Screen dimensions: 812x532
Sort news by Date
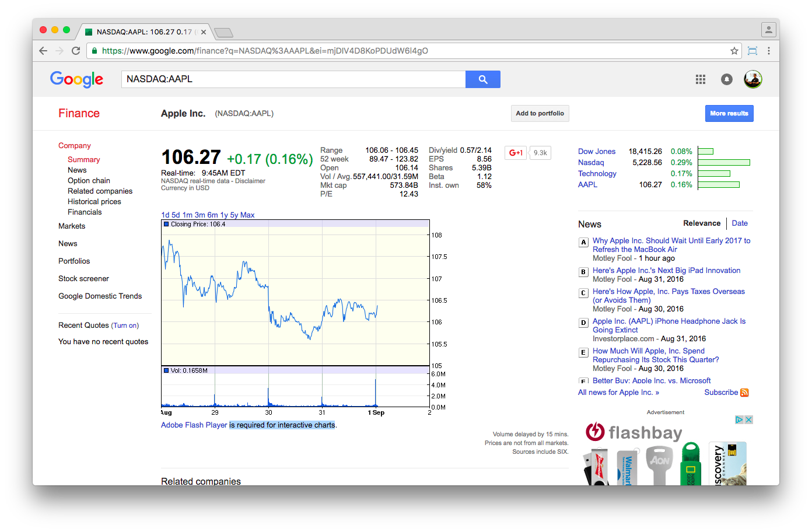coord(740,223)
